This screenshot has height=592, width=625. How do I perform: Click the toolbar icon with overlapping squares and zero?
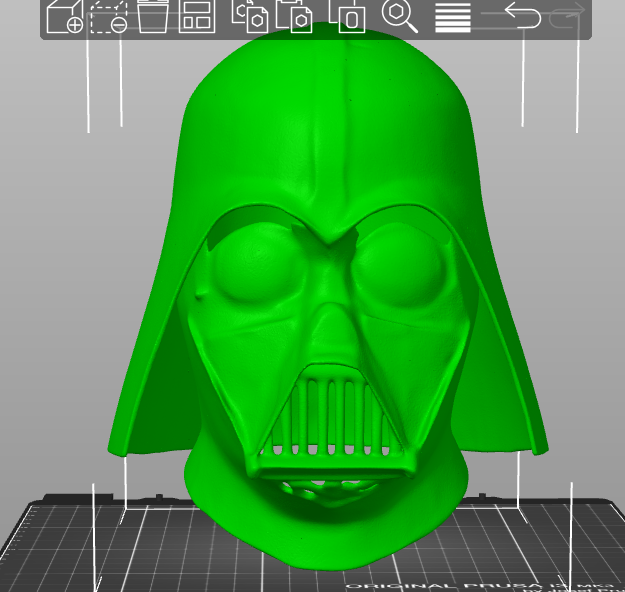(347, 16)
